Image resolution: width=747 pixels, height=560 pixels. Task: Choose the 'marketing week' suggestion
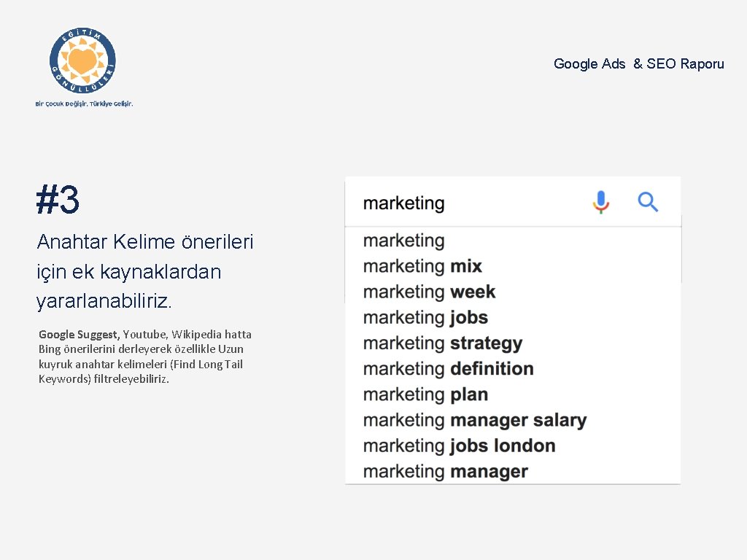429,292
